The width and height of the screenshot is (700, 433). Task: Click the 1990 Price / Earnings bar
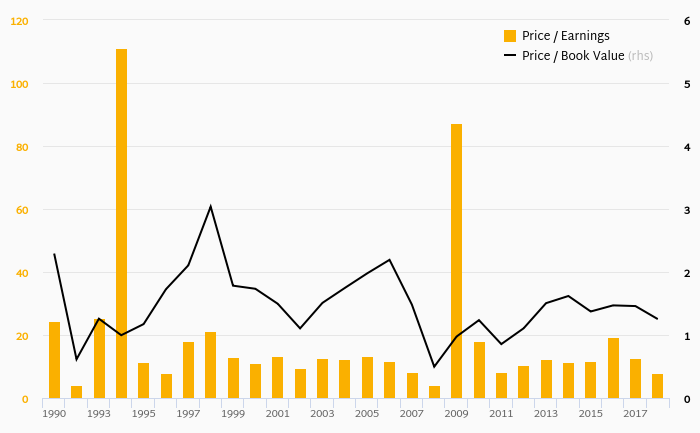54,360
